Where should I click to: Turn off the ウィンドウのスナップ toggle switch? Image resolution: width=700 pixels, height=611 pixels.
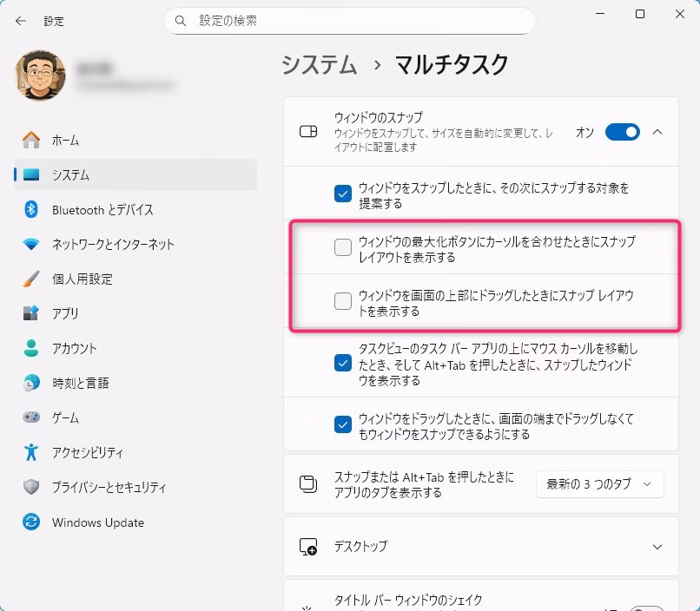(622, 132)
